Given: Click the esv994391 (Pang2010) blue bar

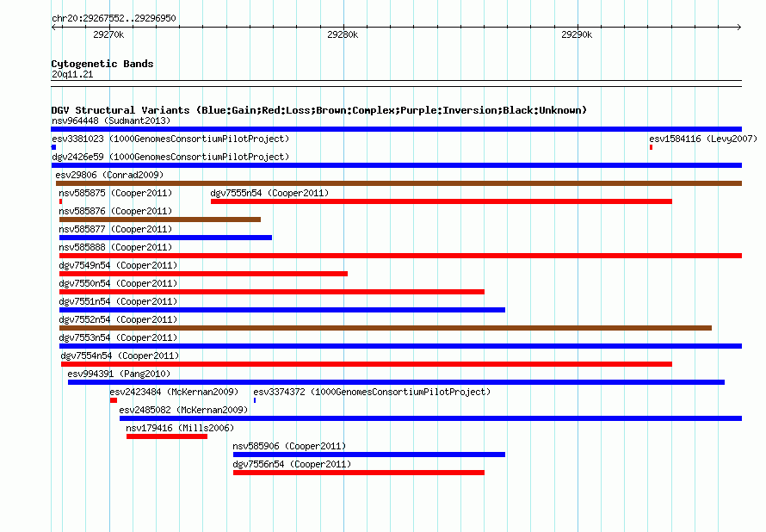Looking at the screenshot, I should click(x=396, y=382).
